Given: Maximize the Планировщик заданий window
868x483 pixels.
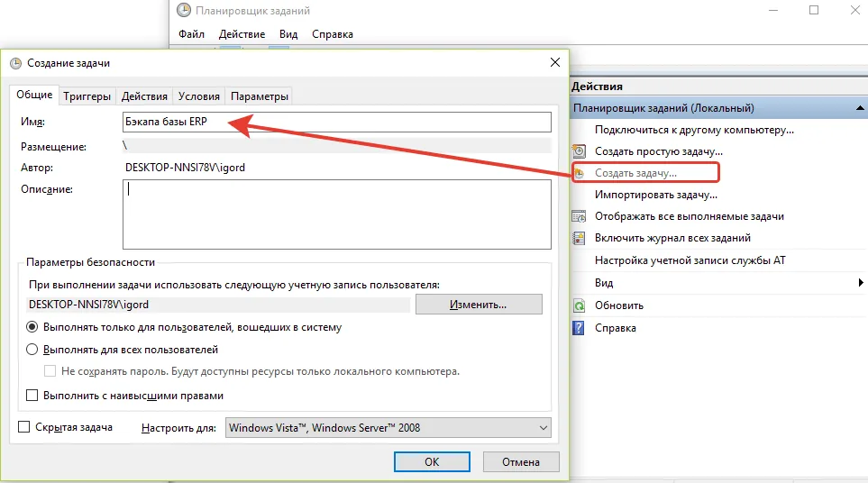Looking at the screenshot, I should (814, 10).
